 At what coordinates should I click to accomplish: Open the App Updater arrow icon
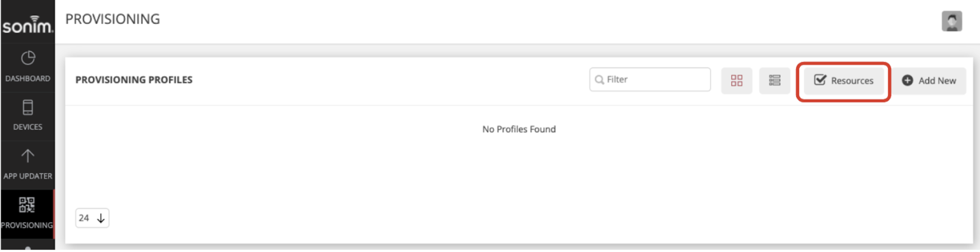pyautogui.click(x=28, y=156)
